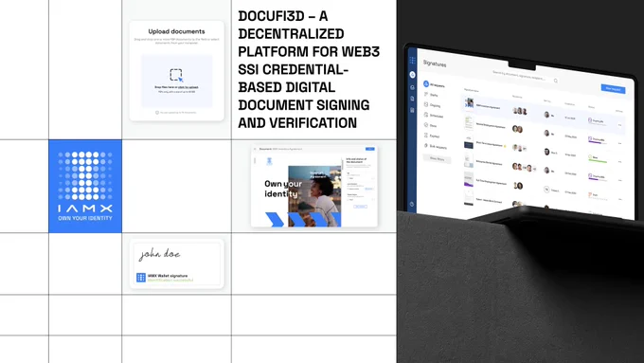Image resolution: width=644 pixels, height=363 pixels.
Task: Select the Expired filter
Action: 432,136
